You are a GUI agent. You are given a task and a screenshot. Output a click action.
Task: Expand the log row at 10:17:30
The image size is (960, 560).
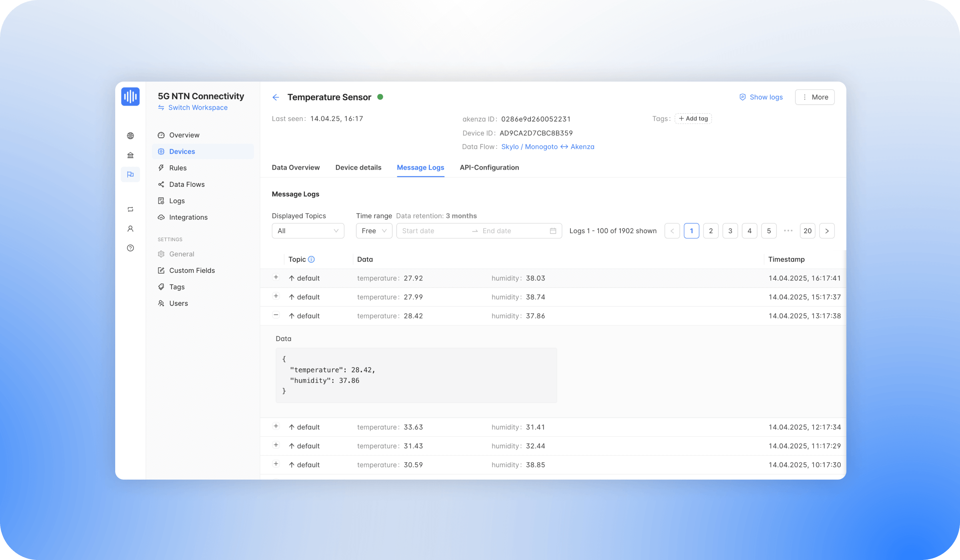pyautogui.click(x=276, y=464)
